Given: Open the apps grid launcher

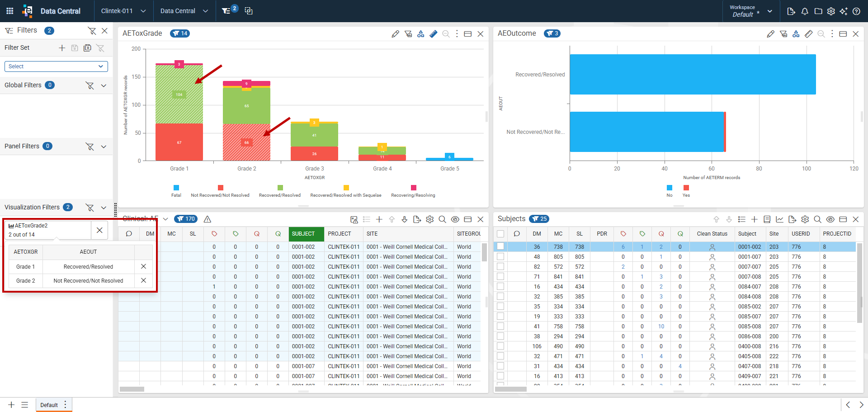Looking at the screenshot, I should click(x=9, y=11).
